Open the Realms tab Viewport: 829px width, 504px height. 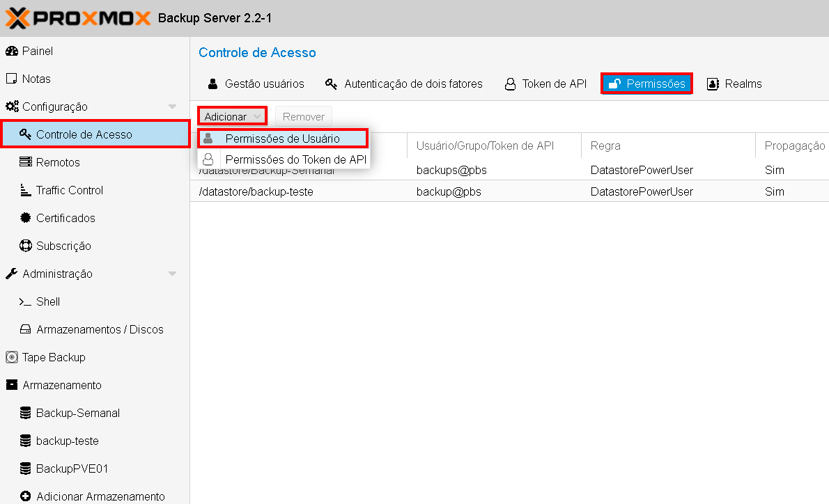(735, 84)
